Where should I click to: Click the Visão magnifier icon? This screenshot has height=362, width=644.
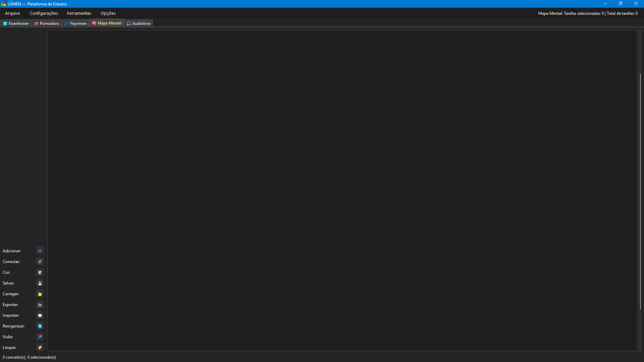click(x=40, y=337)
